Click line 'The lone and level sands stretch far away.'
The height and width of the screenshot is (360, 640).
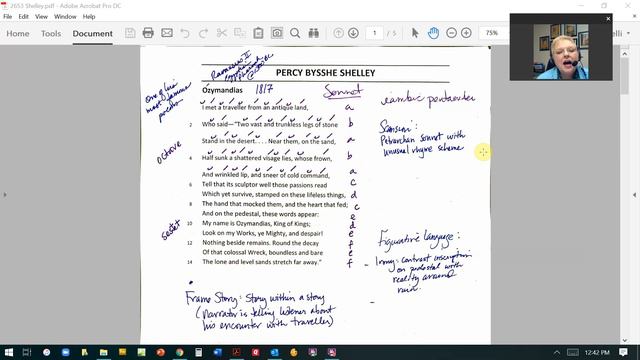point(262,262)
